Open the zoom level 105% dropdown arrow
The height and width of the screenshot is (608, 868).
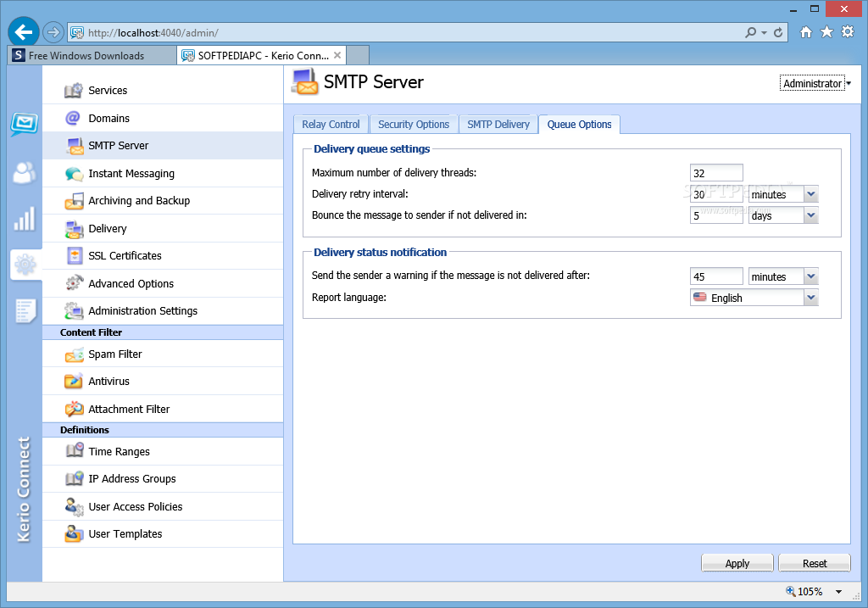[x=838, y=592]
